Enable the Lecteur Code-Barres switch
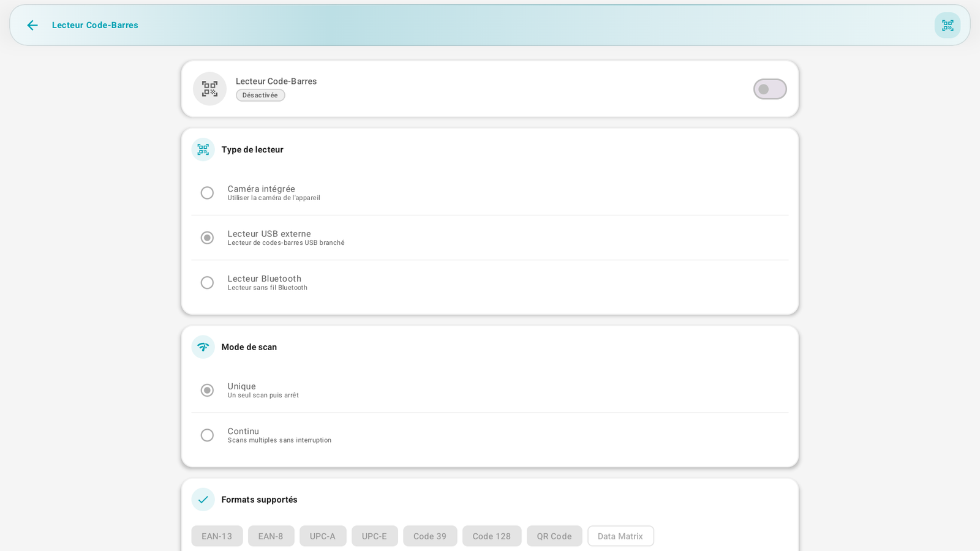Screen dimensions: 980x551 coord(770,89)
